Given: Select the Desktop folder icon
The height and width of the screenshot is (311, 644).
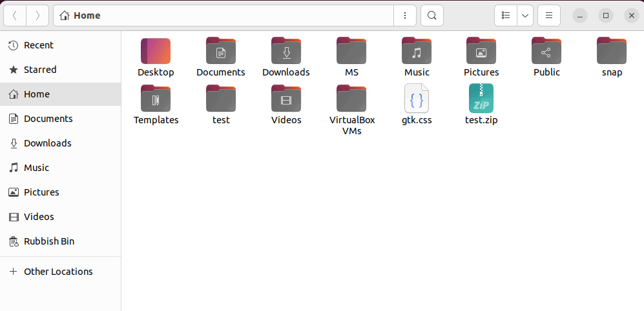Looking at the screenshot, I should click(x=156, y=51).
